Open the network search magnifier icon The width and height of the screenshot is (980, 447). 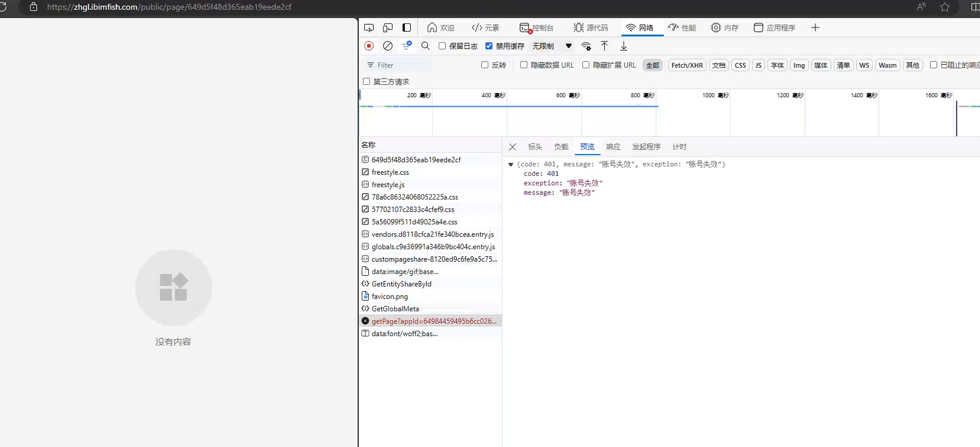click(425, 46)
